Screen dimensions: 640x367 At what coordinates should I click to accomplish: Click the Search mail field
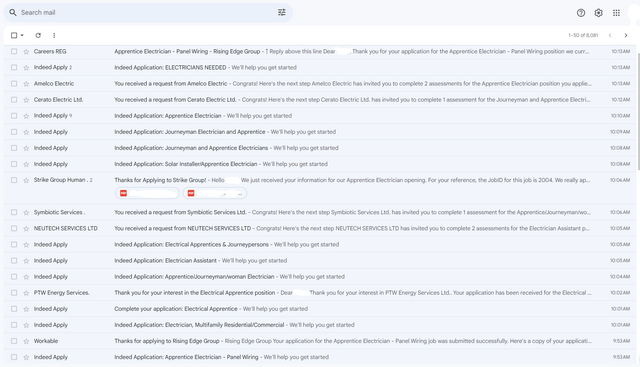(148, 13)
